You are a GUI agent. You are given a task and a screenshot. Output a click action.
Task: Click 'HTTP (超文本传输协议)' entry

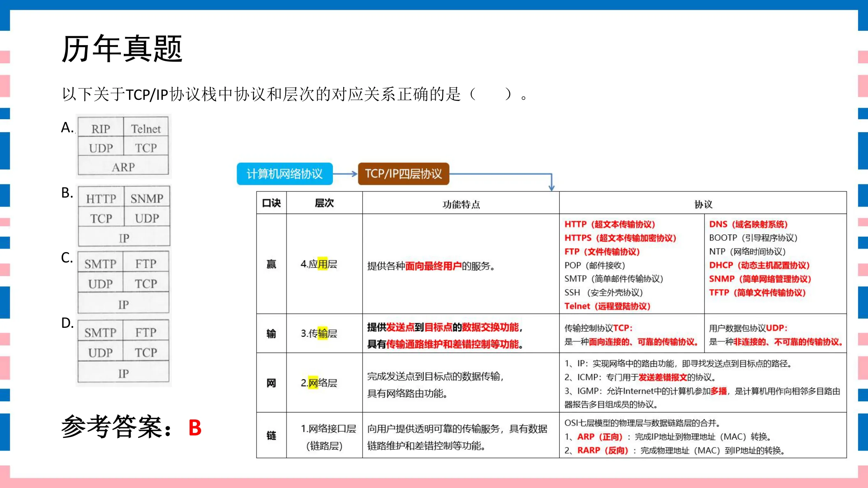coord(610,224)
